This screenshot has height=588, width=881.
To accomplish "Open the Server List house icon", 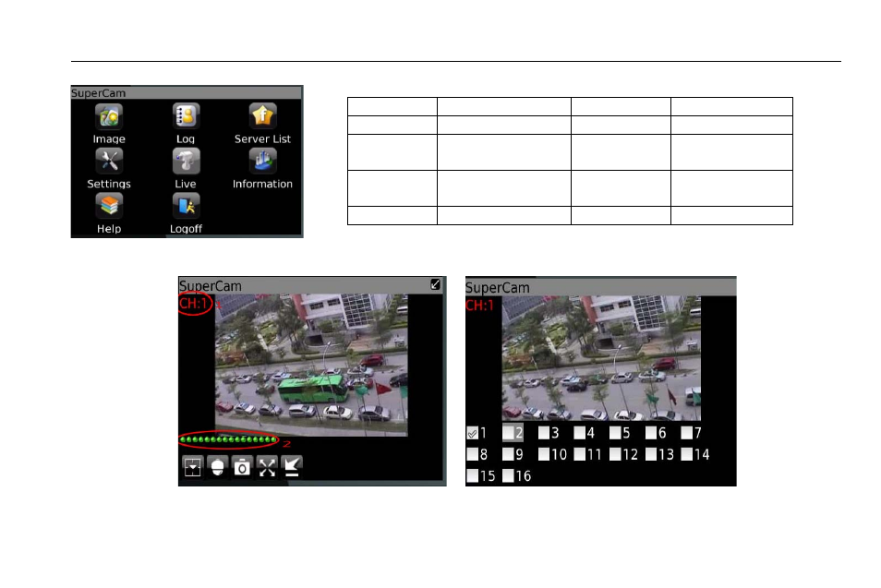I will click(x=262, y=116).
